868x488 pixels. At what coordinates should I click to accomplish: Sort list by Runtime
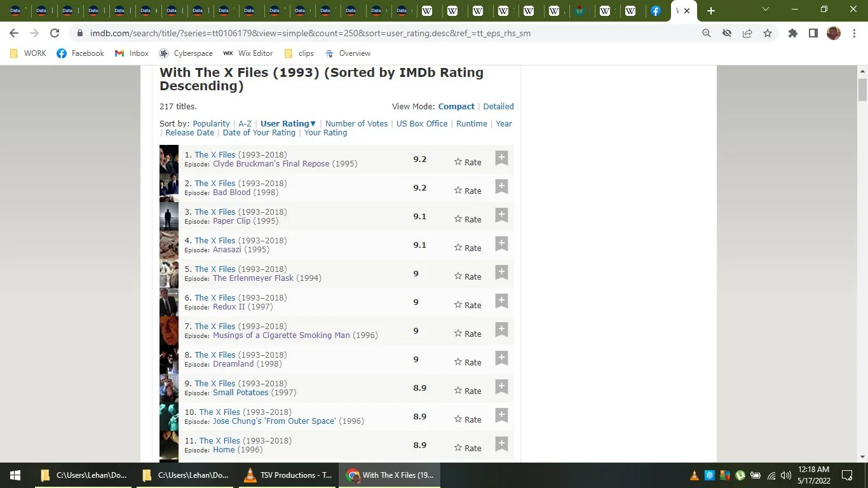[x=471, y=124]
